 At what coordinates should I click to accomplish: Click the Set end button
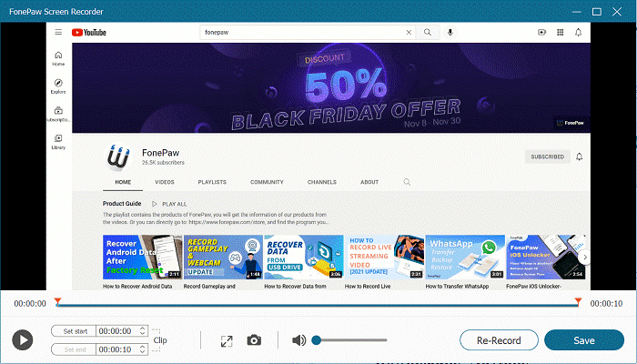point(74,349)
